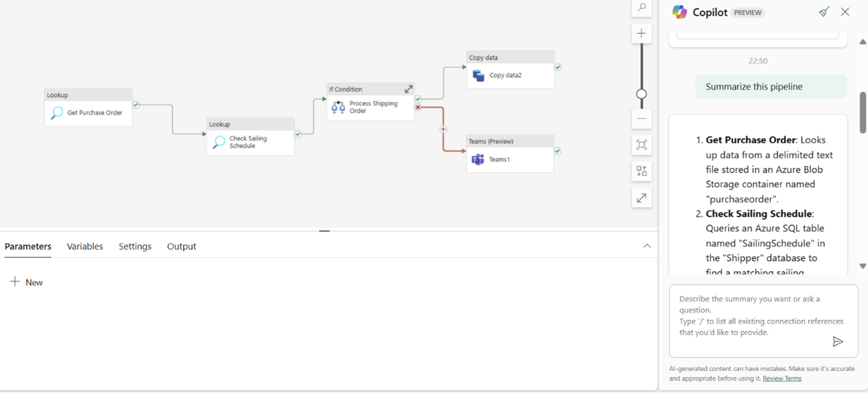868x402 pixels.
Task: Select the Settings tab
Action: point(135,246)
